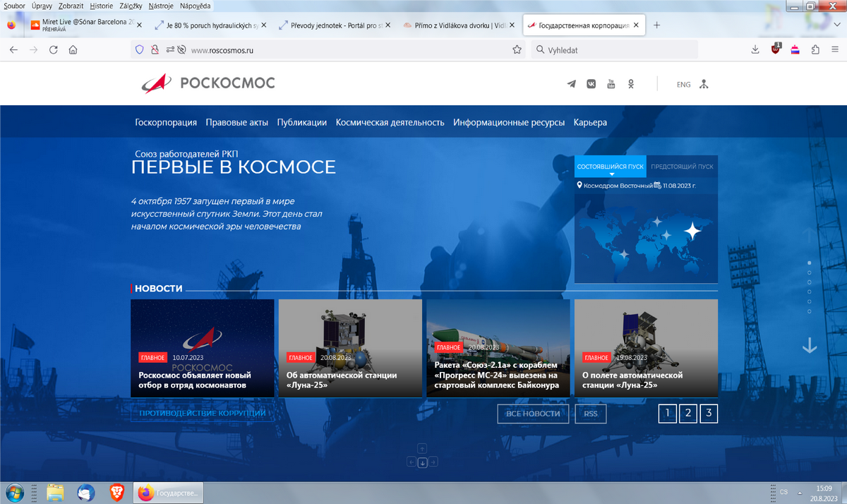Image resolution: width=847 pixels, height=504 pixels.
Task: Open the Противодействие коррупции link
Action: 202,413
